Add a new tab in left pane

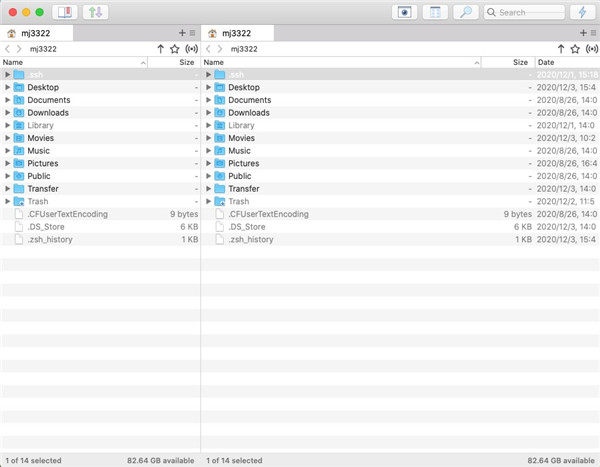pos(182,33)
